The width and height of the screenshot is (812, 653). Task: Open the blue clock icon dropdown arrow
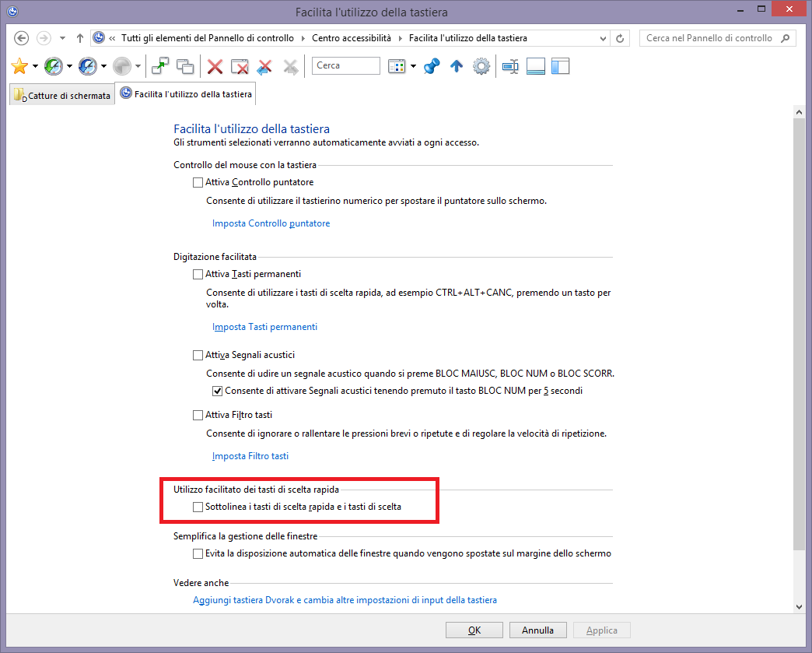click(103, 66)
